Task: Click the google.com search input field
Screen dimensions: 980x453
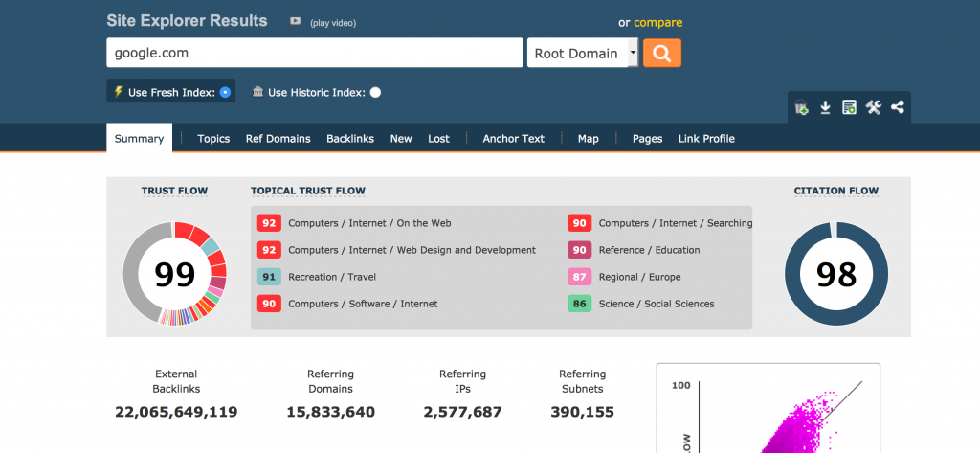Action: [x=314, y=53]
